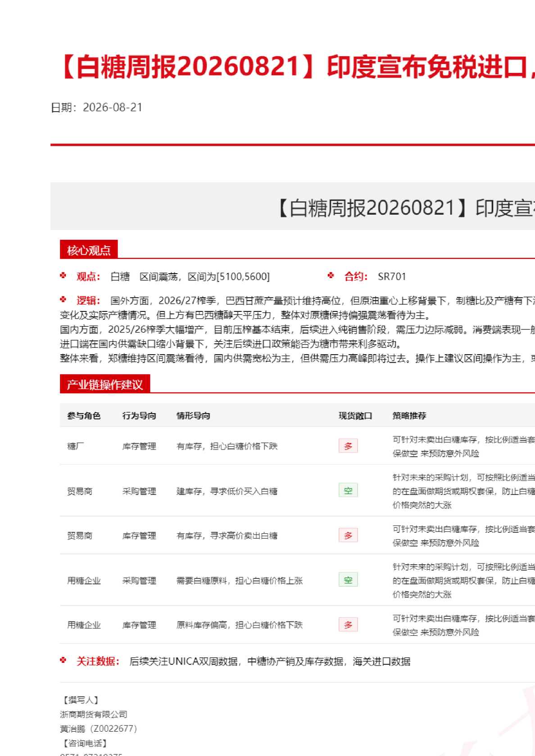Click the company name 浙商期货有限公司
The image size is (535, 756).
pyautogui.click(x=94, y=714)
